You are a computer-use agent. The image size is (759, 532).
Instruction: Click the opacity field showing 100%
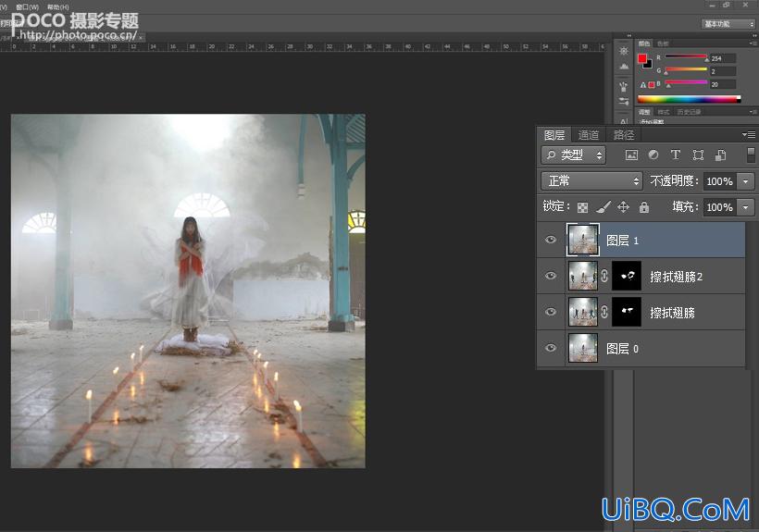(720, 181)
